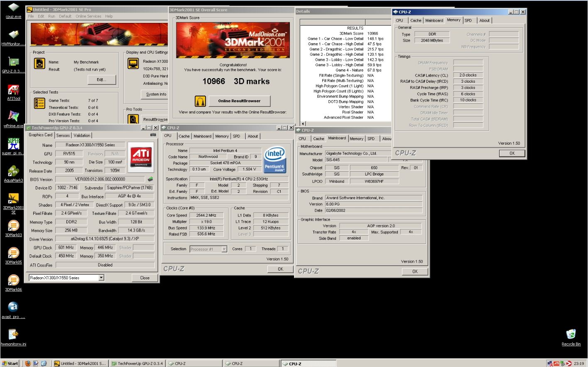Viewport: 588px width, 367px height.
Task: Open the avast_pro desktop icon
Action: point(13,310)
